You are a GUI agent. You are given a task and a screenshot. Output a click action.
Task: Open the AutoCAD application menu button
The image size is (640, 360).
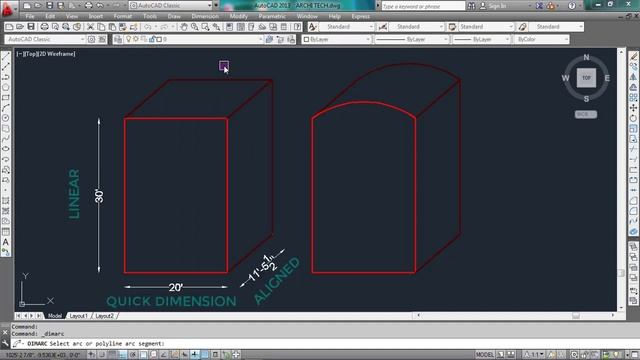point(7,8)
